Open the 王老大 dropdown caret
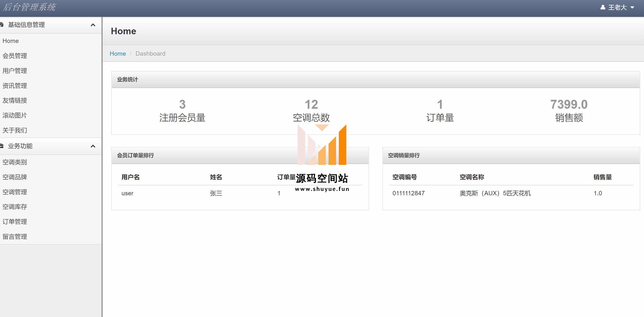The height and width of the screenshot is (317, 644). pyautogui.click(x=632, y=7)
